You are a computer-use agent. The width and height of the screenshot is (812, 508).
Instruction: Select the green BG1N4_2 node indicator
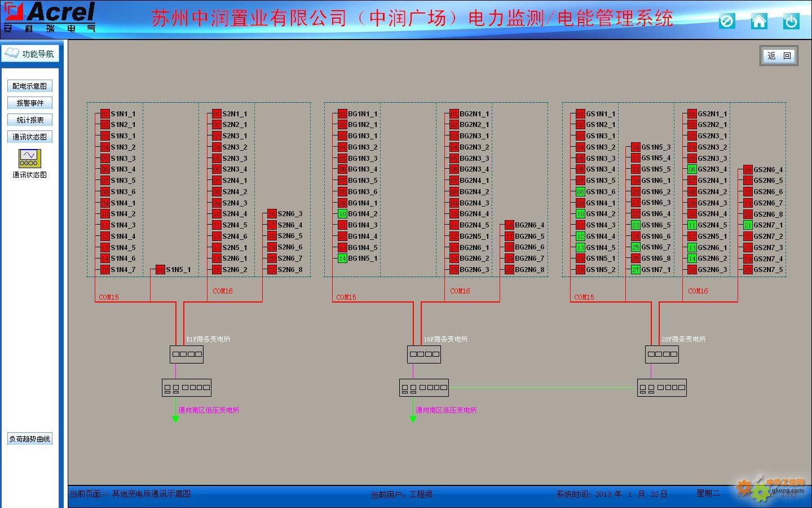[x=342, y=214]
